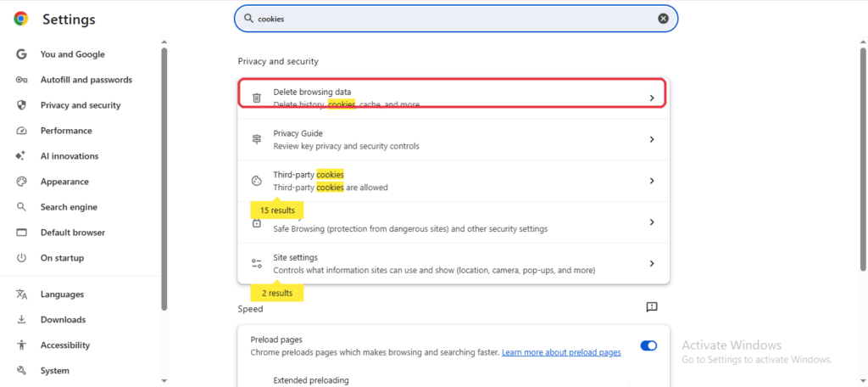Follow the Learn more about preload pages link

[561, 352]
